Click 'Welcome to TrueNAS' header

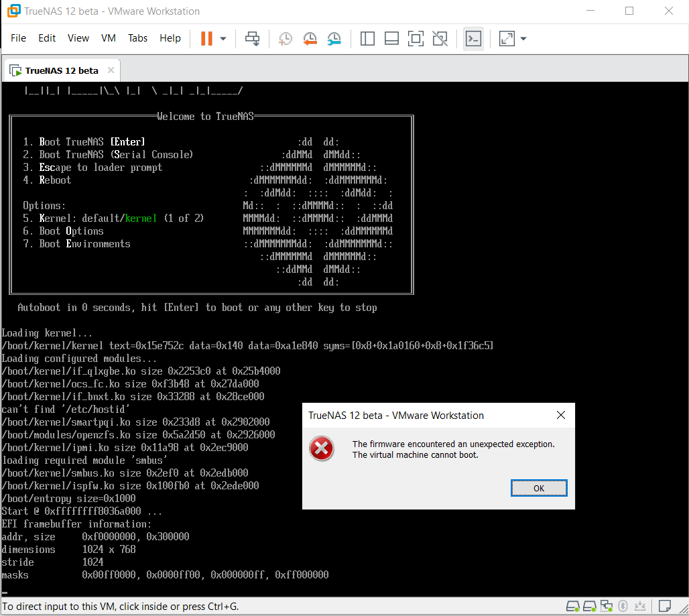(x=206, y=117)
